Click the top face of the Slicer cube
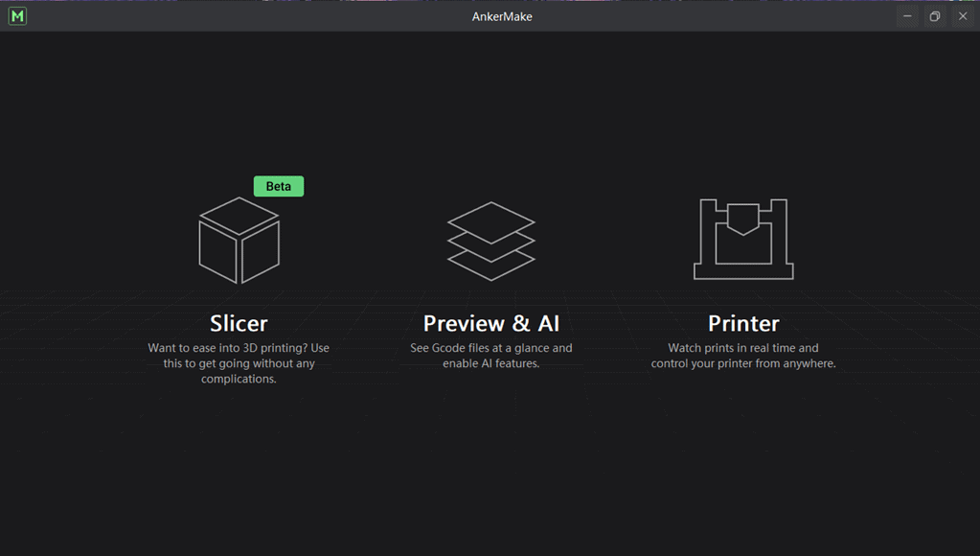 coord(239,216)
